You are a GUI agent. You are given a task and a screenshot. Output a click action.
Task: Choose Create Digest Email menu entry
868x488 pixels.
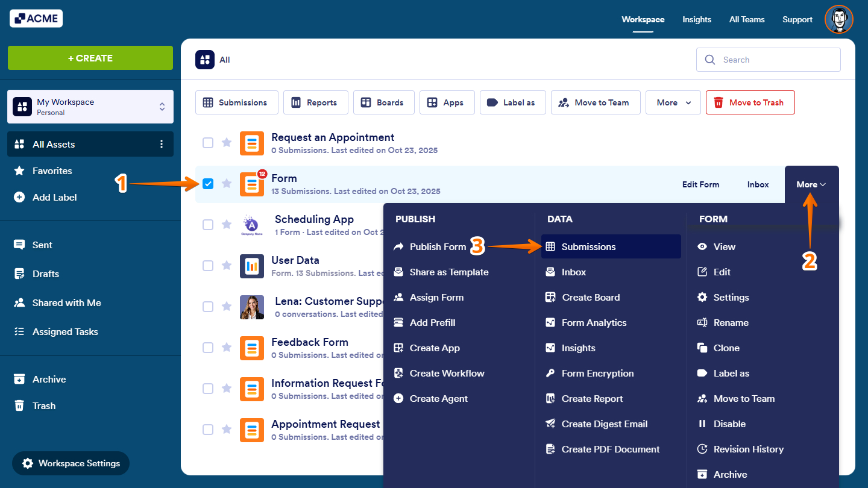click(x=611, y=424)
